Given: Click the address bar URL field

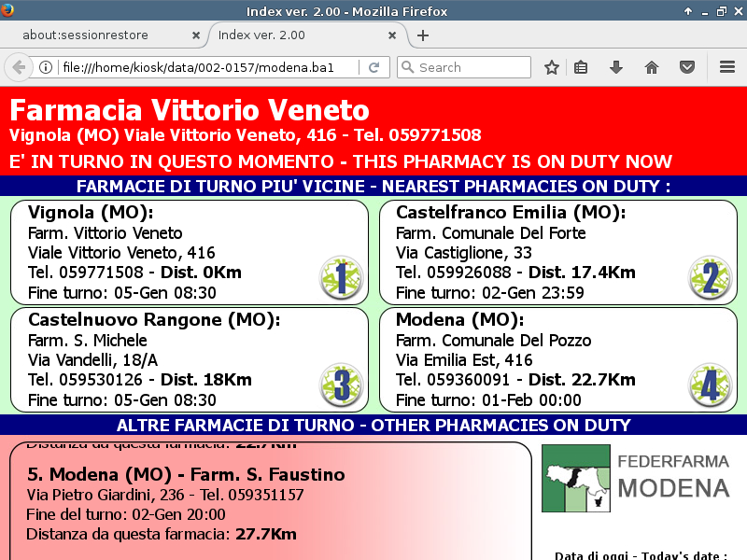Looking at the screenshot, I should click(x=210, y=67).
